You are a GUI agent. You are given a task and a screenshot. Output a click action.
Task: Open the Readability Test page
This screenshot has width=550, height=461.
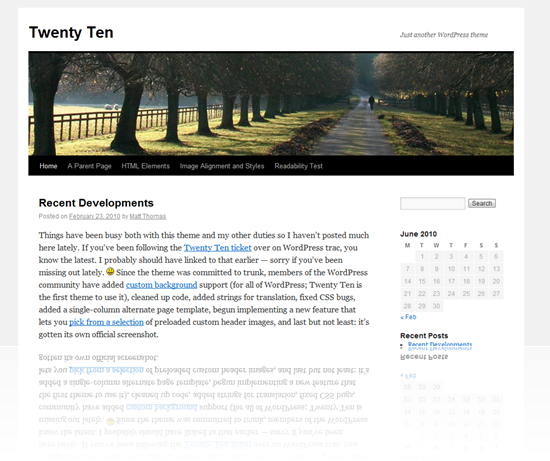299,166
